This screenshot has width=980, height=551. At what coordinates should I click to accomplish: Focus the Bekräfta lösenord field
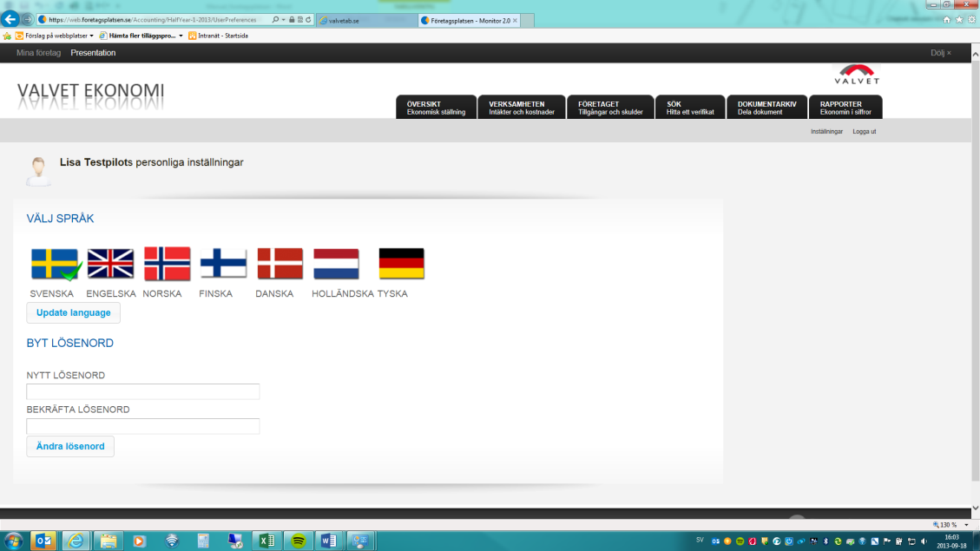tap(143, 426)
